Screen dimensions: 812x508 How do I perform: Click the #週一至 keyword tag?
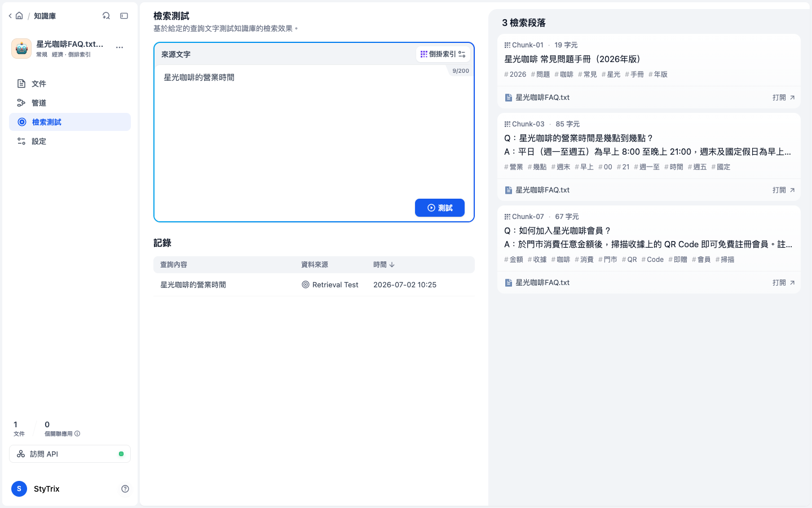coord(646,167)
